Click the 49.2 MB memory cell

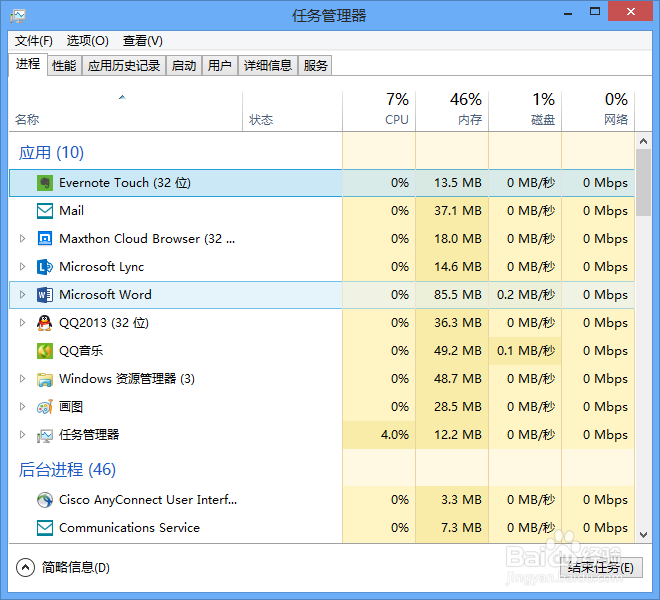[452, 351]
